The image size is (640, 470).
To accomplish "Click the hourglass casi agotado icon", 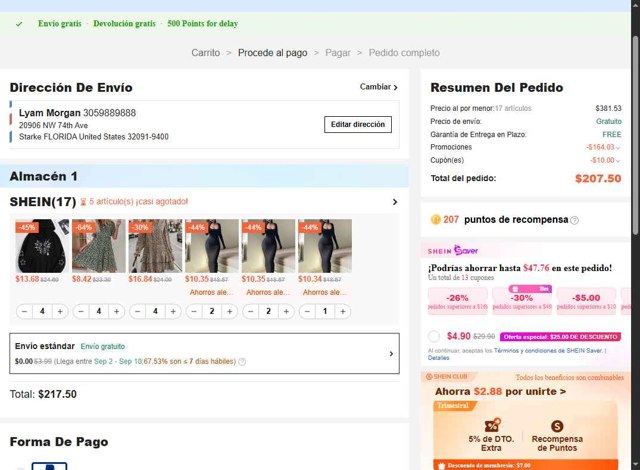I will pos(83,202).
